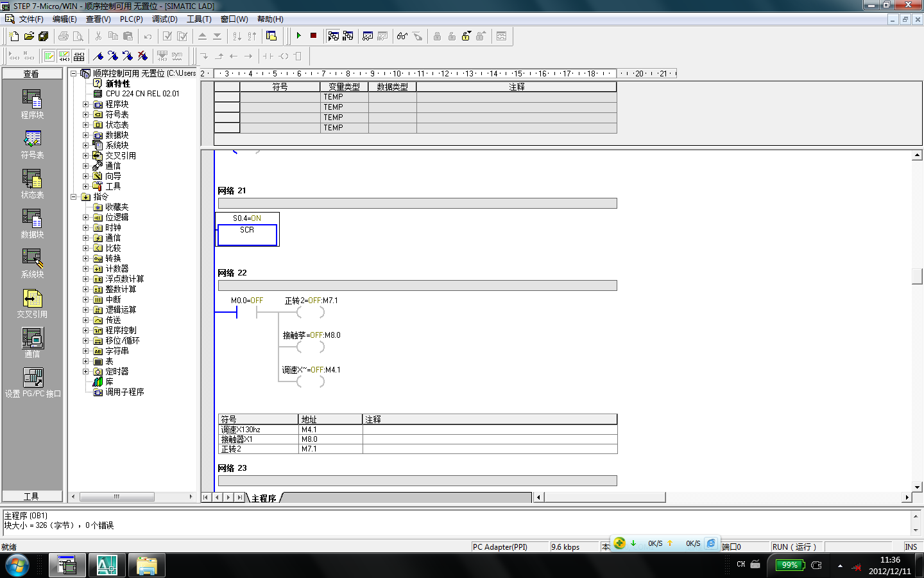Click the vertical scrollbar thumb in the editor

click(917, 276)
